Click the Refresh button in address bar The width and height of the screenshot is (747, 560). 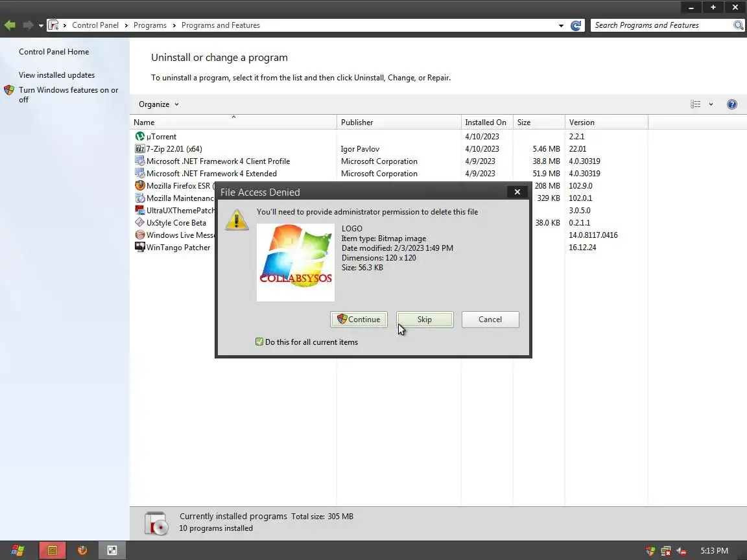(576, 26)
